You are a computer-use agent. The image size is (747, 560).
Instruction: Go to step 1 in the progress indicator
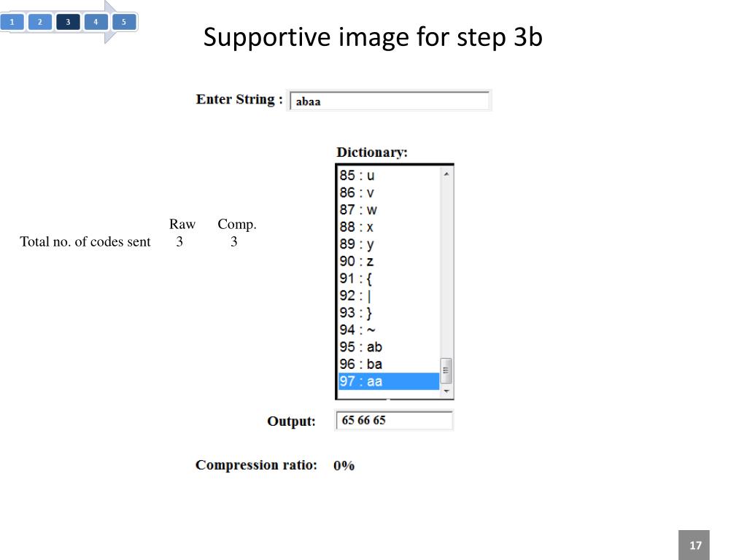coord(12,22)
